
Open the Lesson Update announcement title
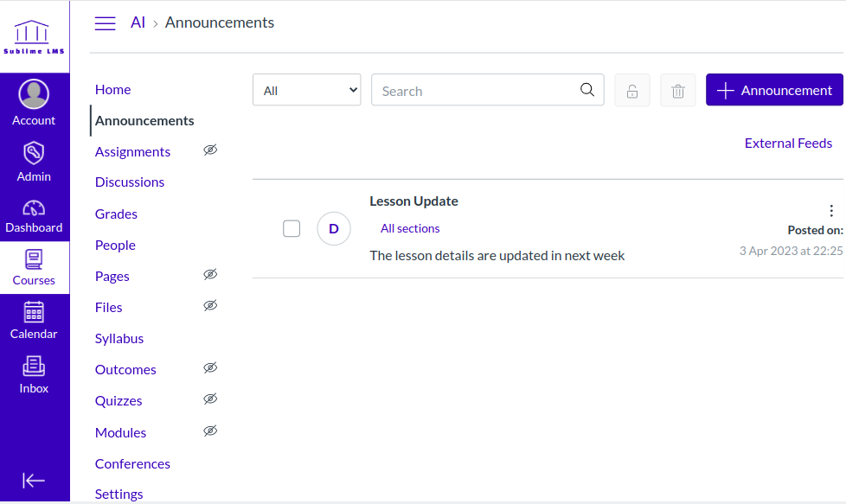[x=413, y=201]
